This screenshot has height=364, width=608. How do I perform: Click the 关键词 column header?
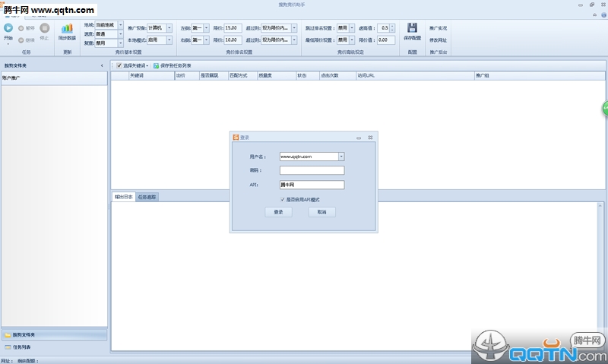pos(151,75)
